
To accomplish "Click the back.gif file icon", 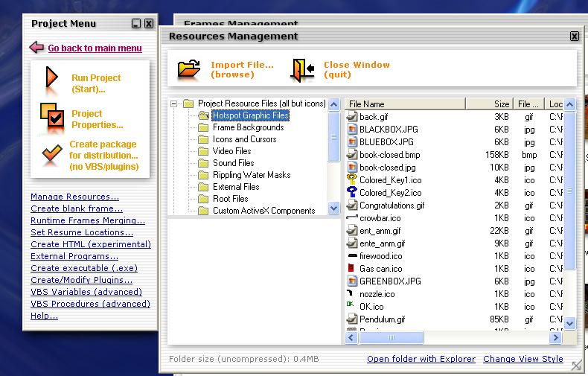I will click(x=352, y=116).
